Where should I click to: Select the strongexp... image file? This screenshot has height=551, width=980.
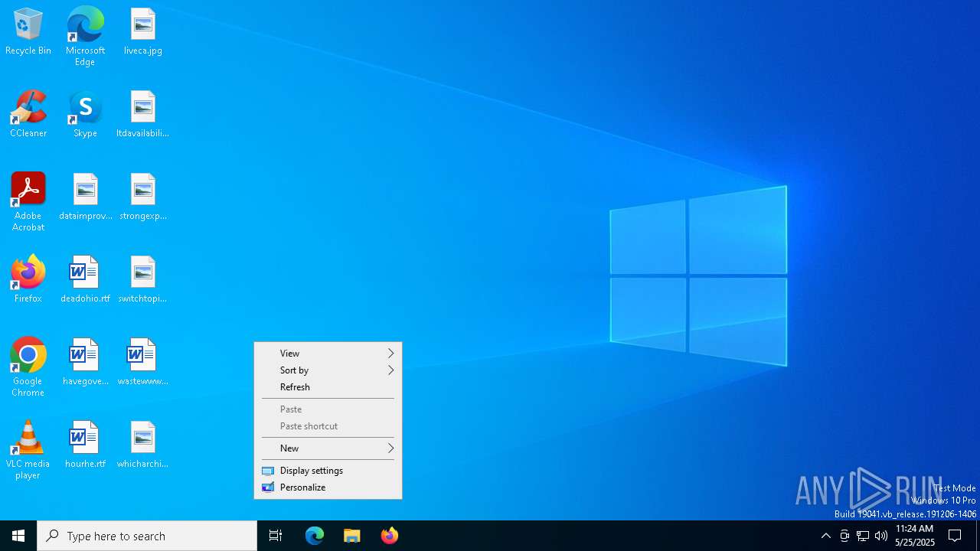(x=142, y=197)
